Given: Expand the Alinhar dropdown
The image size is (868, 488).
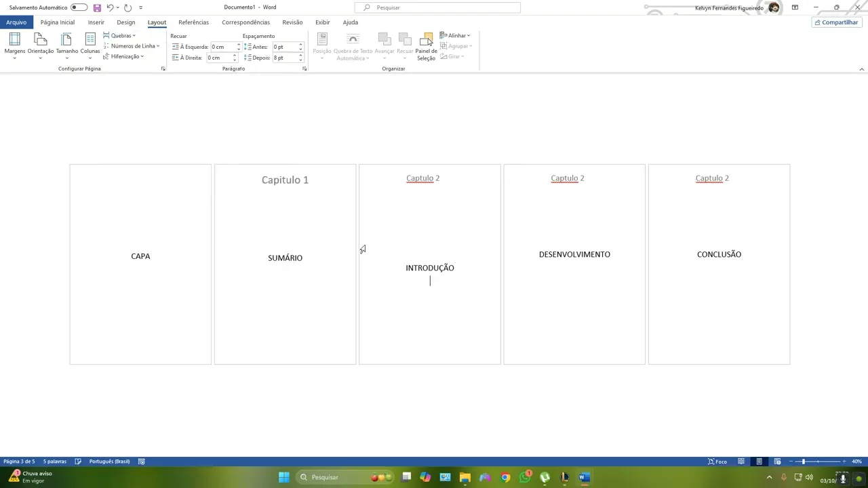Looking at the screenshot, I should (455, 35).
